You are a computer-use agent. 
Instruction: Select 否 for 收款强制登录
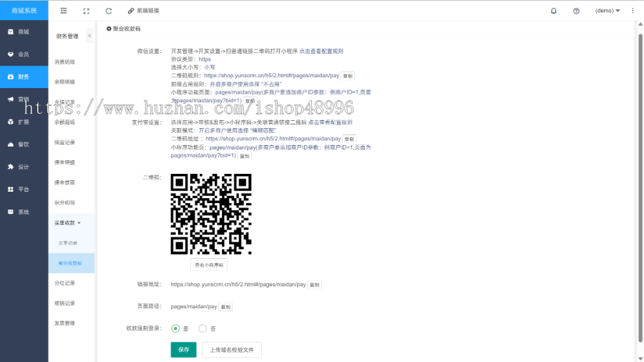click(203, 328)
